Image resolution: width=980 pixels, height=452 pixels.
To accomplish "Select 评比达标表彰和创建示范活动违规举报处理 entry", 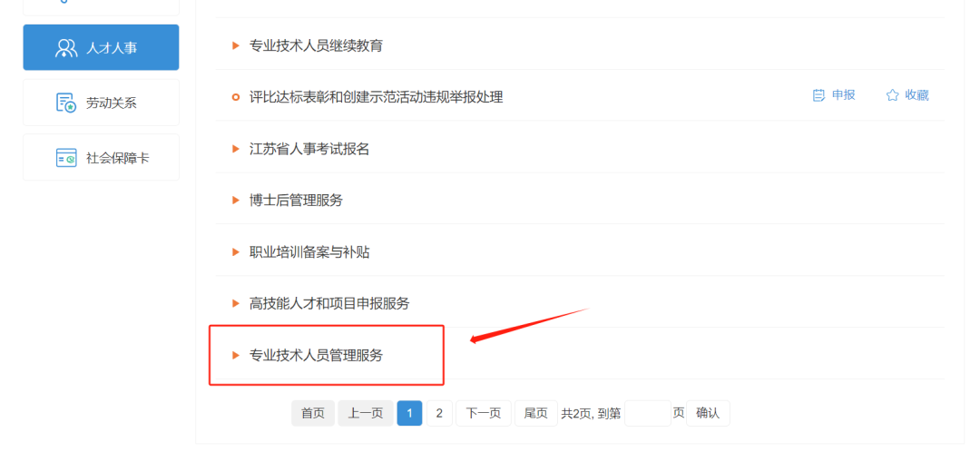I will [x=376, y=97].
